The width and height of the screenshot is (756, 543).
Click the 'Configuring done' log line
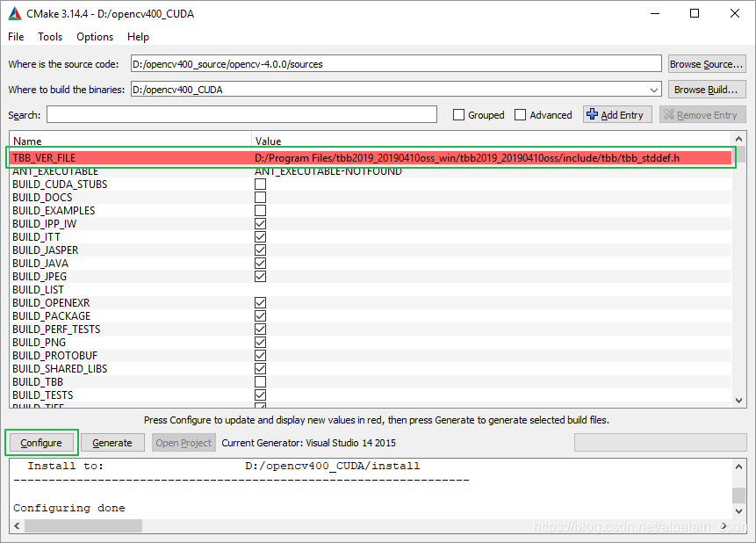pos(69,508)
